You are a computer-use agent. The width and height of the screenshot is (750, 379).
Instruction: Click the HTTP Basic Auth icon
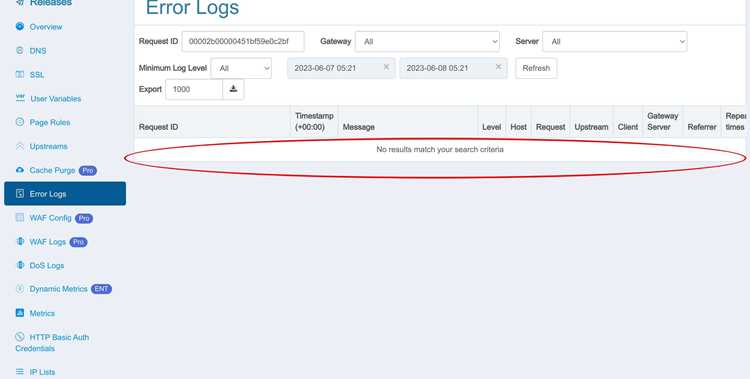20,337
